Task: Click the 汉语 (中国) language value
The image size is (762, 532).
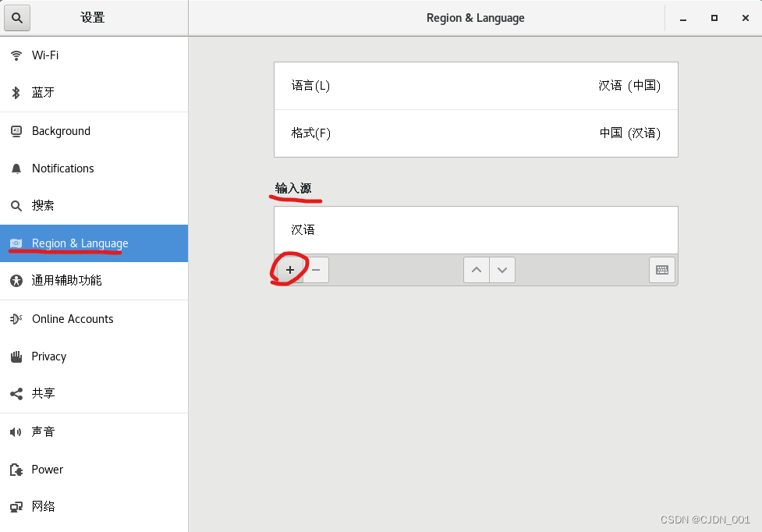Action: 629,86
